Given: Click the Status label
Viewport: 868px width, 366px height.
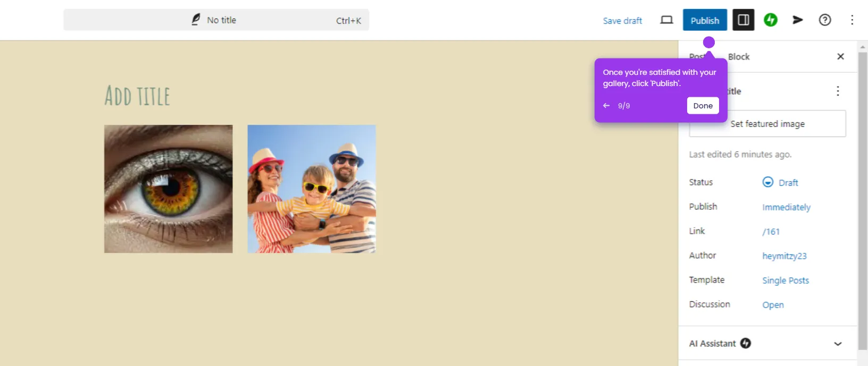Looking at the screenshot, I should click(x=701, y=182).
